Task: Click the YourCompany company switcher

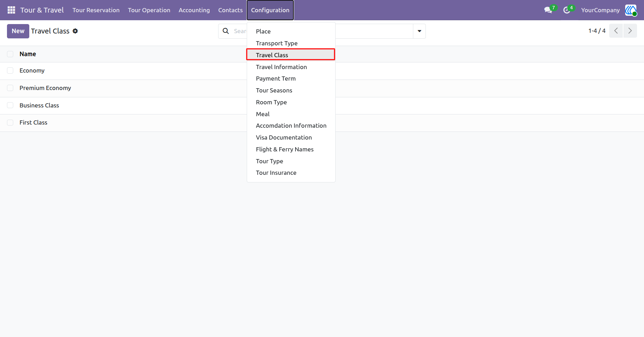Action: pyautogui.click(x=600, y=10)
